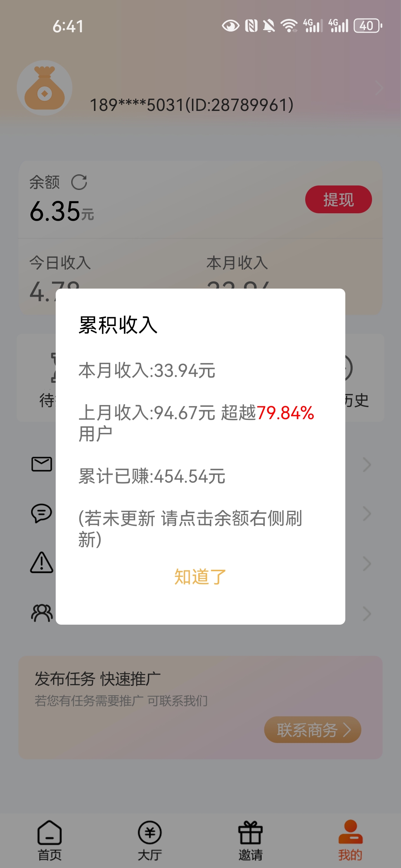Viewport: 401px width, 868px height.
Task: Open the chat bubble message icon
Action: click(42, 513)
